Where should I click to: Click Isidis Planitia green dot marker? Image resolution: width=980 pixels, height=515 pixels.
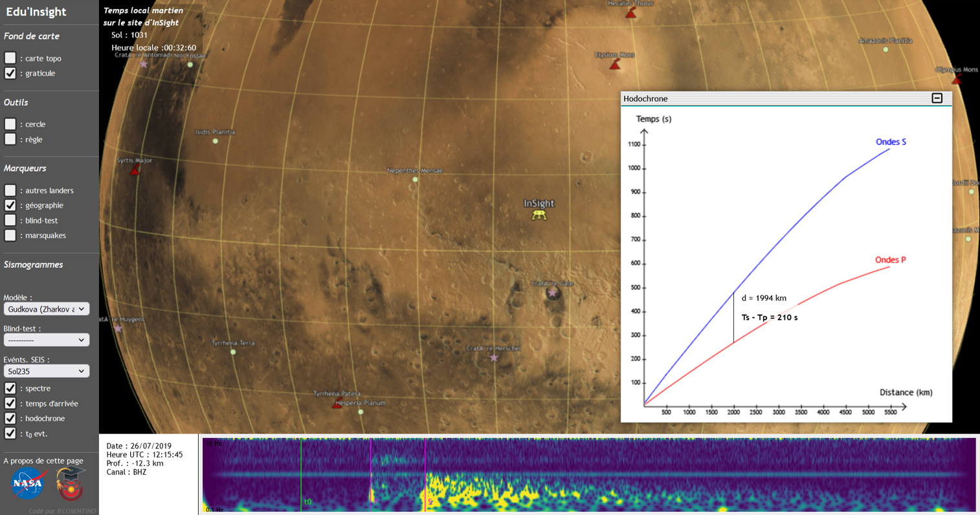[x=216, y=141]
